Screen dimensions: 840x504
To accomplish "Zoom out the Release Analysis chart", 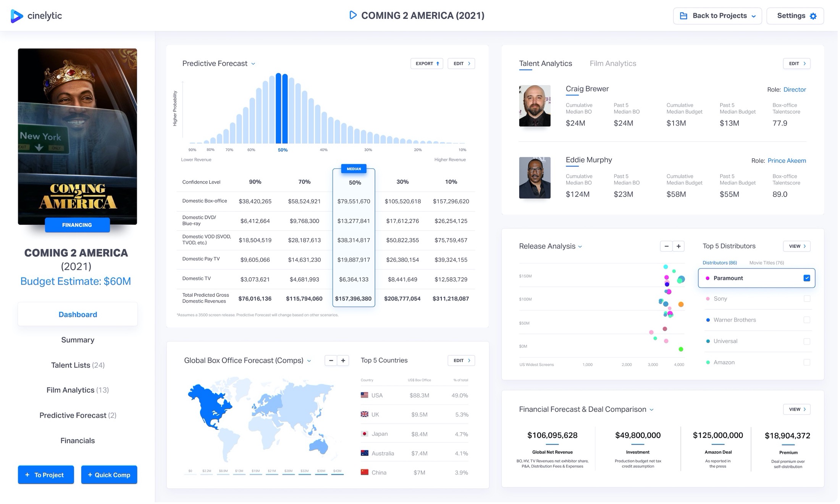I will 666,246.
